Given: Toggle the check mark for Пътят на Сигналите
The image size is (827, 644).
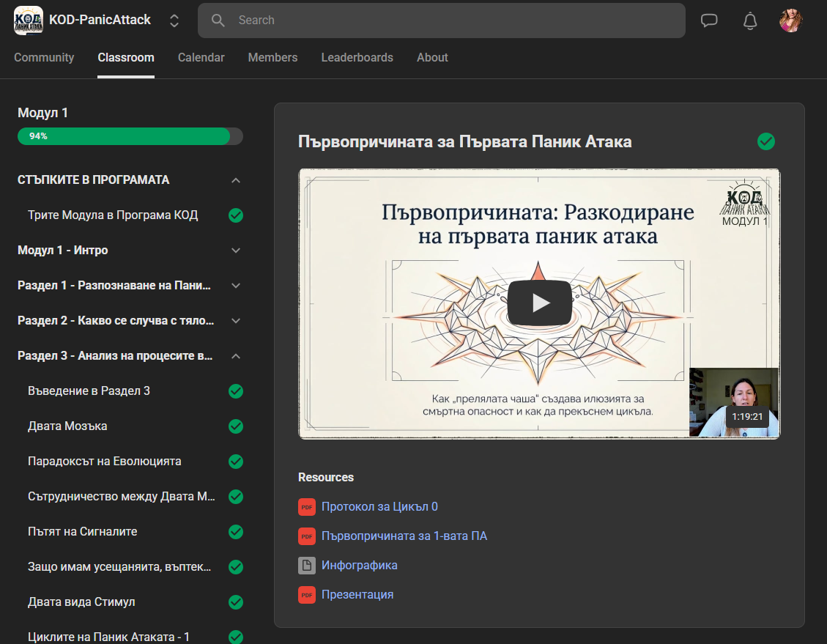Looking at the screenshot, I should (236, 532).
